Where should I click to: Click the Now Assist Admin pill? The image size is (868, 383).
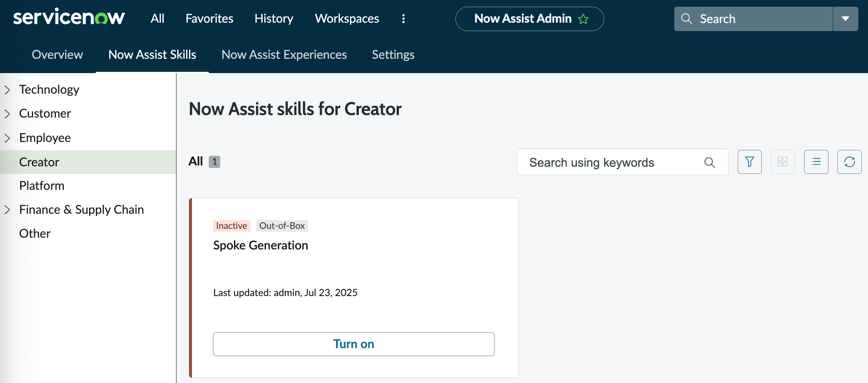coord(529,19)
